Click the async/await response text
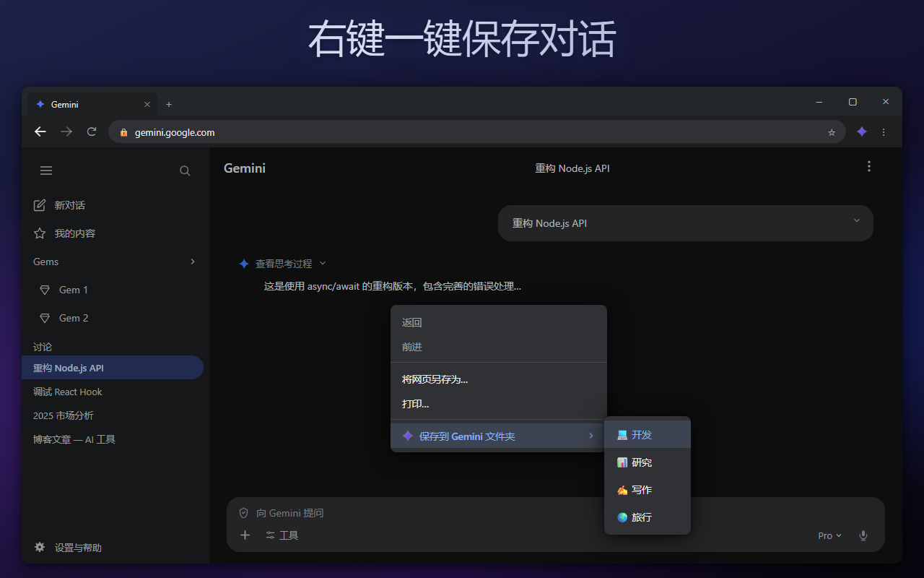The image size is (924, 578). pyautogui.click(x=393, y=286)
